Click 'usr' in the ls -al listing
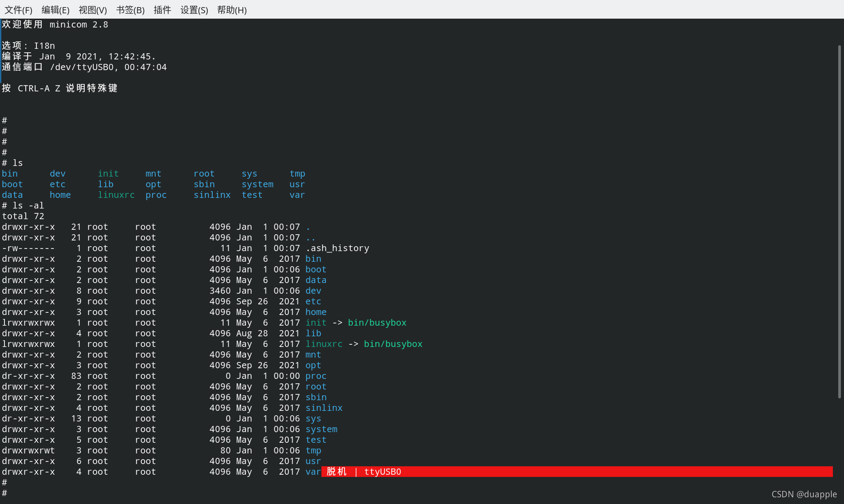The image size is (844, 504). 313,461
